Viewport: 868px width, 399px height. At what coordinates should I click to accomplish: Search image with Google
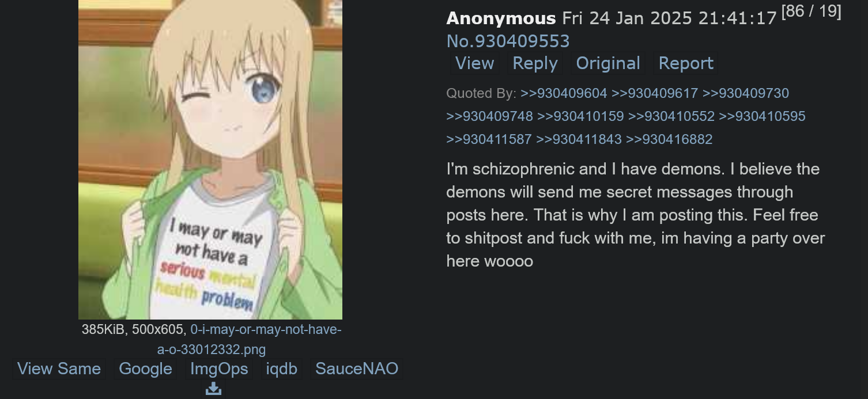pyautogui.click(x=145, y=368)
